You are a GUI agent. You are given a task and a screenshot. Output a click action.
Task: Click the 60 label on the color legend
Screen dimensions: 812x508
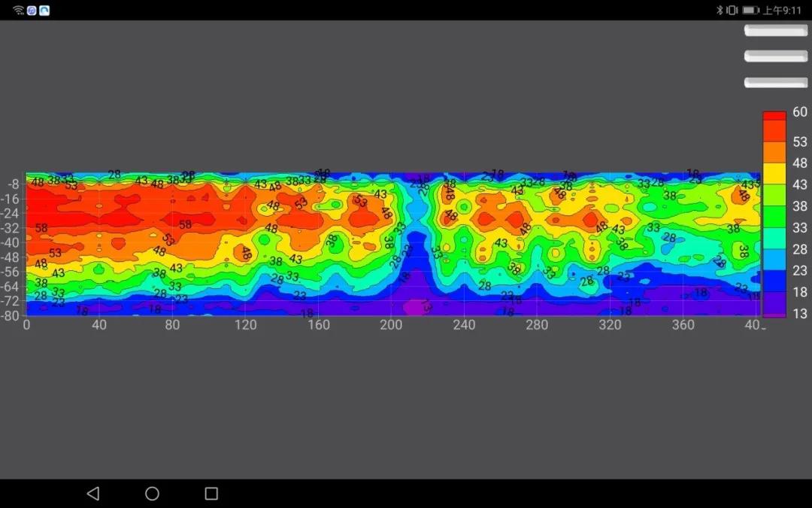(x=799, y=112)
